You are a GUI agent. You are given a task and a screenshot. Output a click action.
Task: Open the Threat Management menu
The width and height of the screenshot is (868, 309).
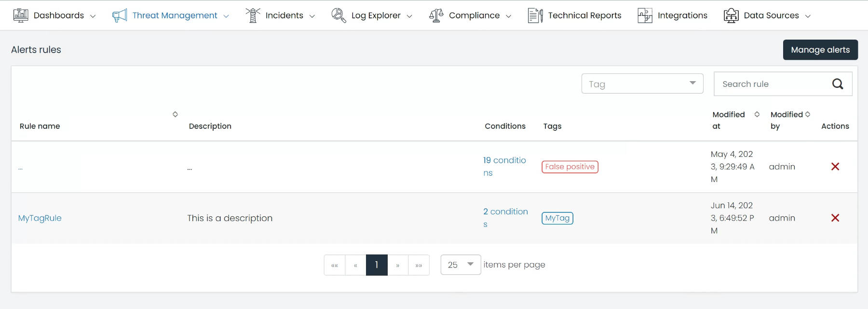[171, 15]
